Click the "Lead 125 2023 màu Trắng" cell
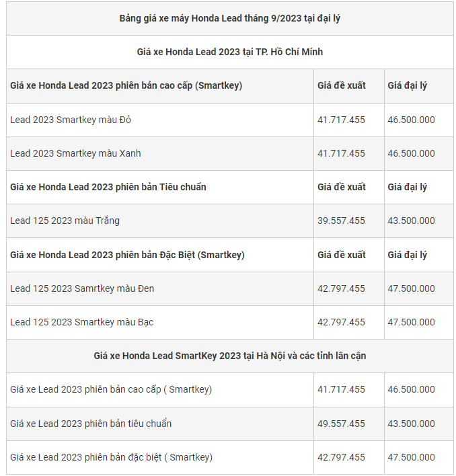The width and height of the screenshot is (456, 476). point(65,221)
